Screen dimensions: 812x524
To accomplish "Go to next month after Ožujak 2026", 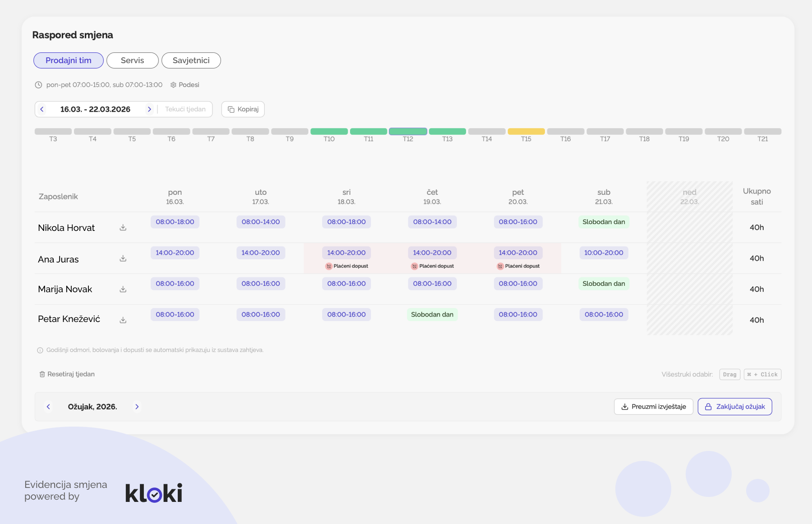I will 137,407.
